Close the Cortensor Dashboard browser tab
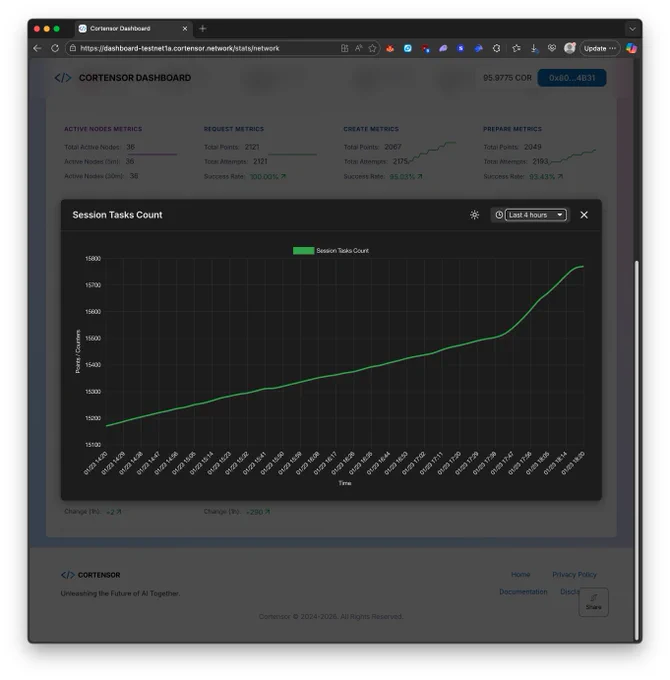The width and height of the screenshot is (670, 680). 185,29
